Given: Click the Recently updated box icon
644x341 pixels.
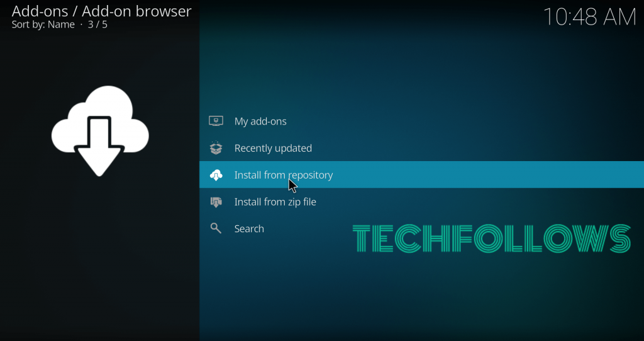Looking at the screenshot, I should 216,148.
